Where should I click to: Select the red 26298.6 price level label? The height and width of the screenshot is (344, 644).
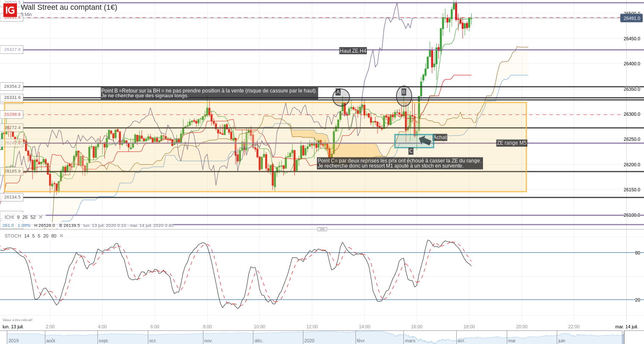click(12, 115)
